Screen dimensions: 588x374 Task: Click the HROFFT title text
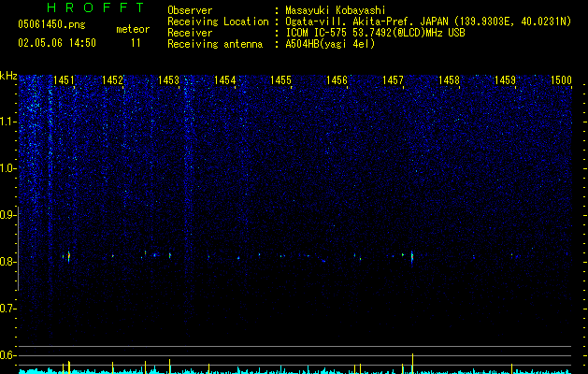[x=96, y=7]
